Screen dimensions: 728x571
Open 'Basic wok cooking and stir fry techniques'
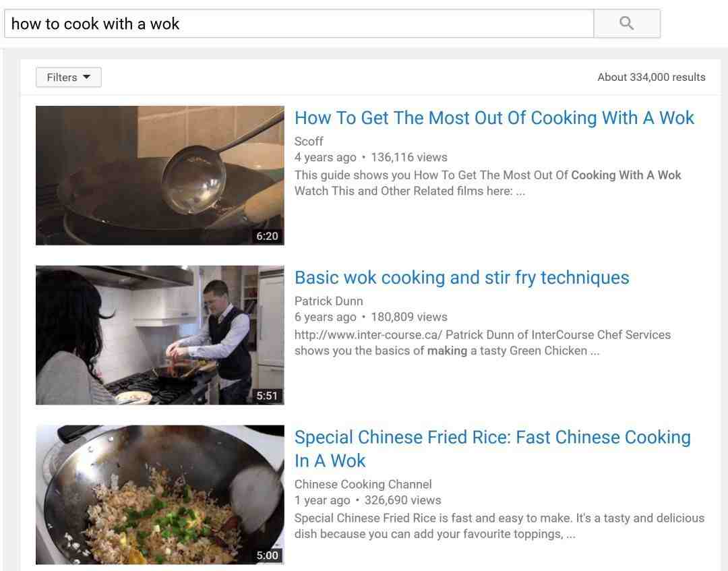tap(462, 278)
